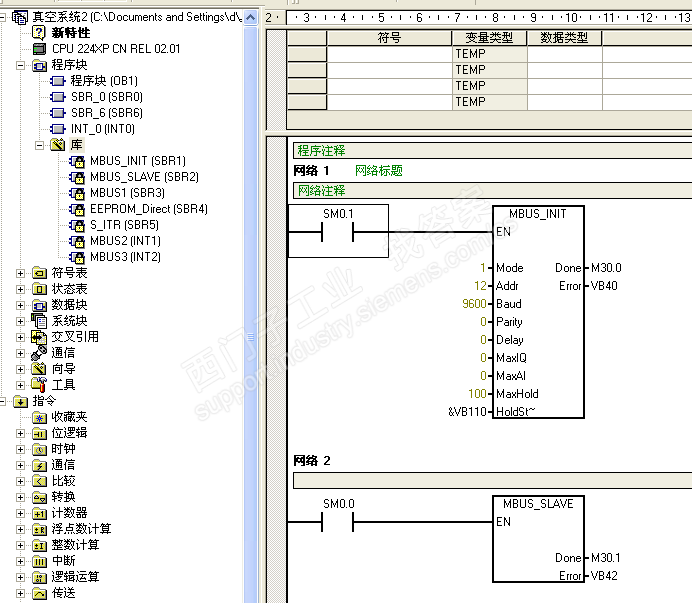This screenshot has height=603, width=692.
Task: Expand the 数据块 tree node
Action: (20, 305)
